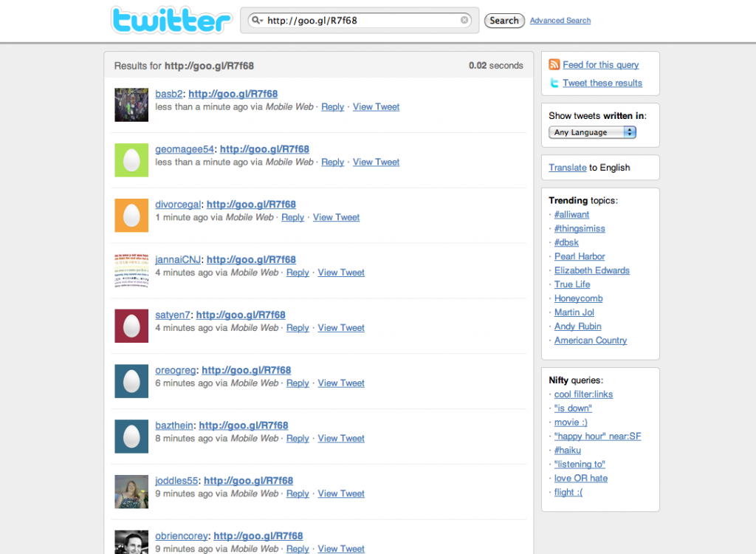This screenshot has height=554, width=756.
Task: Open joddles55's photo avatar
Action: [x=131, y=492]
